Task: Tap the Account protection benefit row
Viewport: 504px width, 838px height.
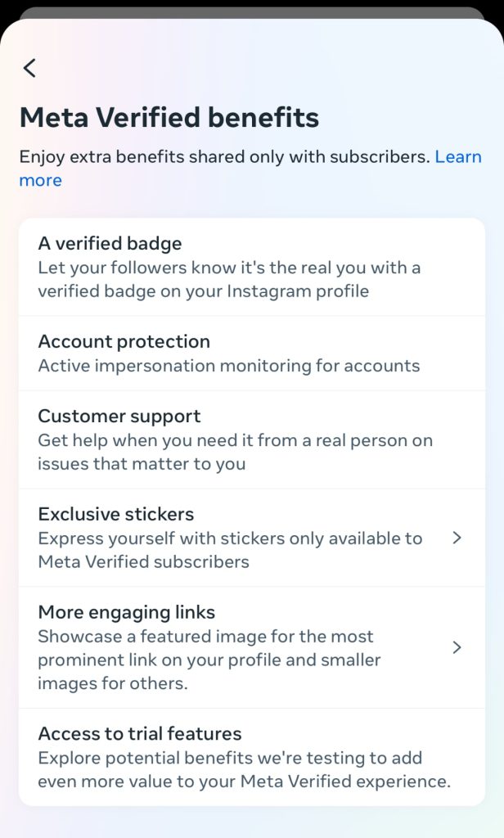Action: tap(245, 352)
